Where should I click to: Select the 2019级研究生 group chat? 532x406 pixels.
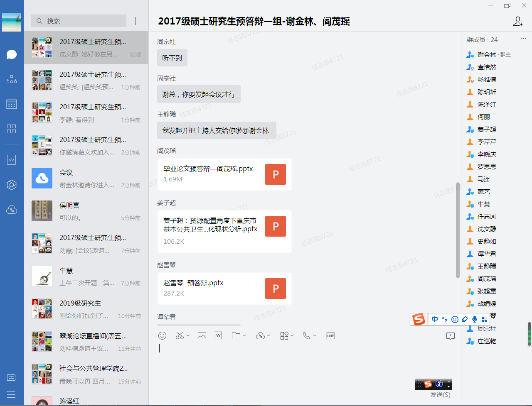86,309
